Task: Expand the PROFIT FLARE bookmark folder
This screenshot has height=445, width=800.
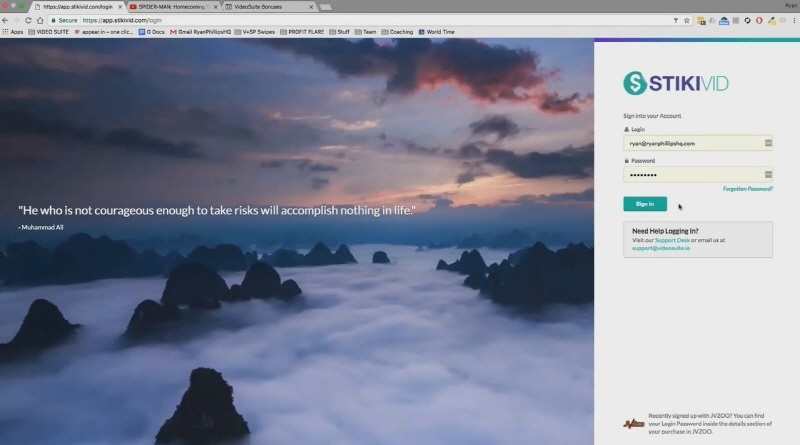Action: [x=302, y=32]
